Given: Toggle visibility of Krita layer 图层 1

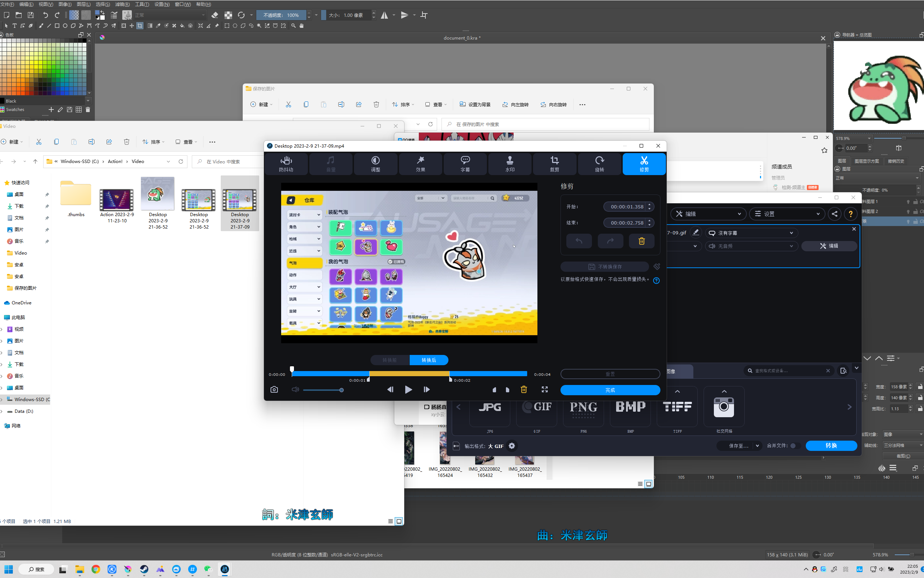Looking at the screenshot, I should [x=908, y=201].
